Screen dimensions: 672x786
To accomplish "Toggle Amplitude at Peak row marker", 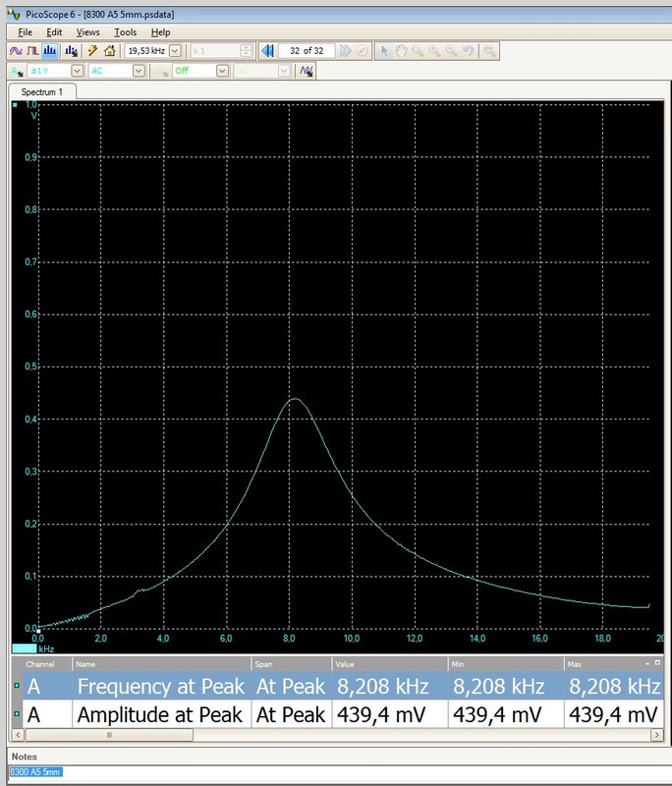I will [17, 713].
